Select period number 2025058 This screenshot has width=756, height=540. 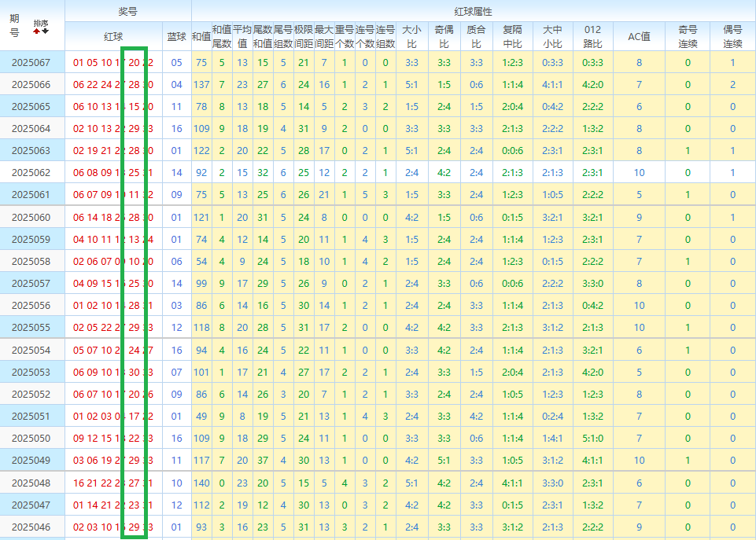click(31, 262)
